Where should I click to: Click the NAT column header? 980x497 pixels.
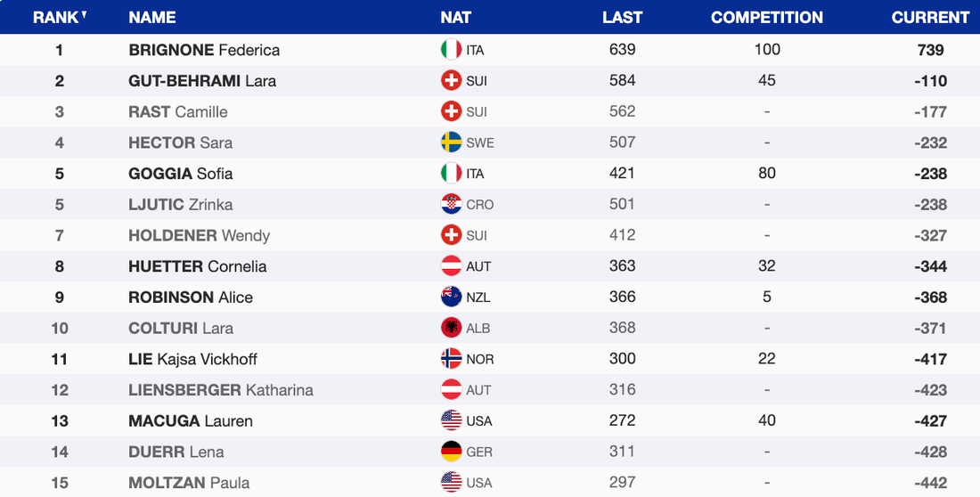(x=455, y=17)
